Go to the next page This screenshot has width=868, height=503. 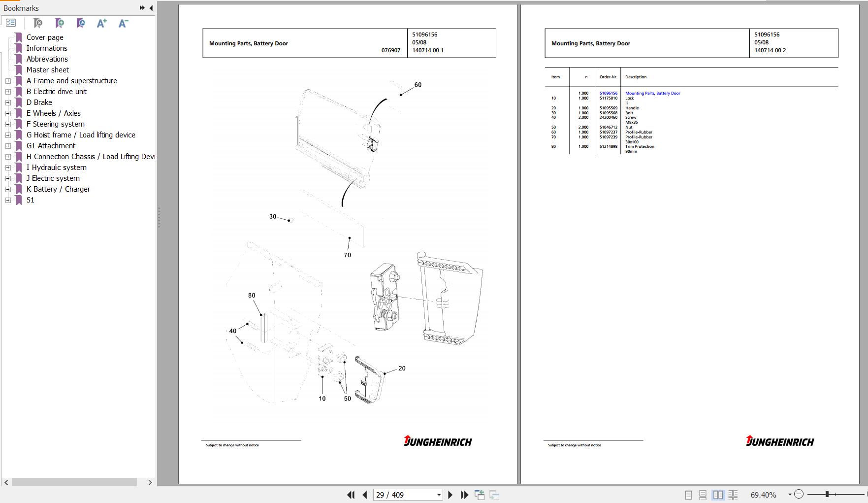tap(450, 495)
